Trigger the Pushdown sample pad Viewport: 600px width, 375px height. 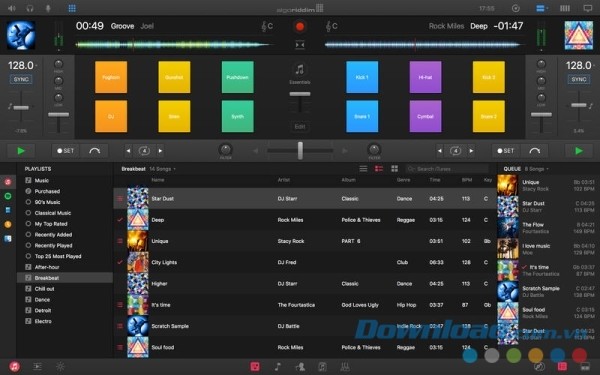[238, 77]
